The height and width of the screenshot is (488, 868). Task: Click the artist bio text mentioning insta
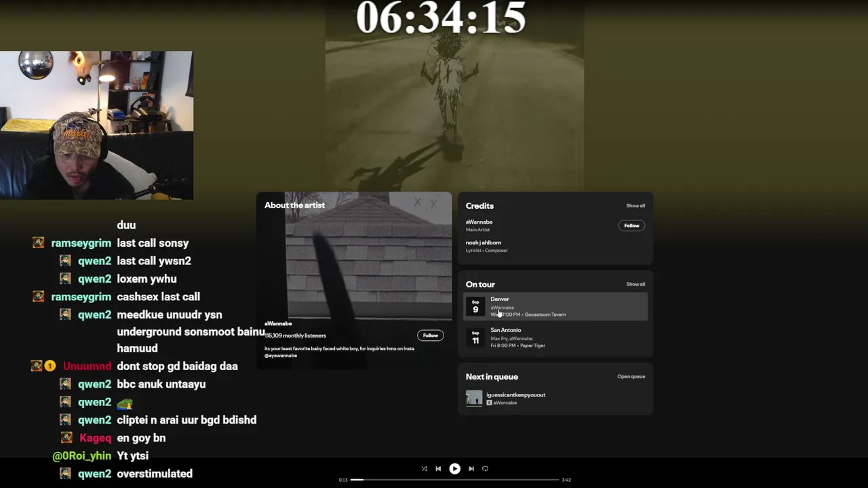[x=339, y=352]
